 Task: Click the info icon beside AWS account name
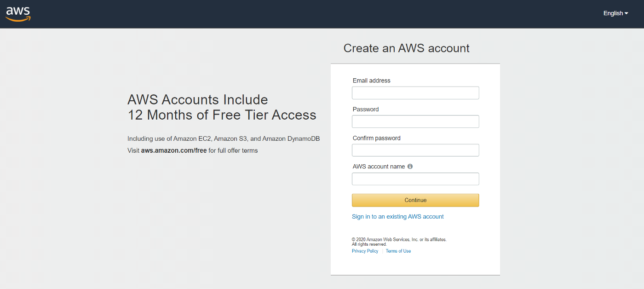(x=410, y=166)
